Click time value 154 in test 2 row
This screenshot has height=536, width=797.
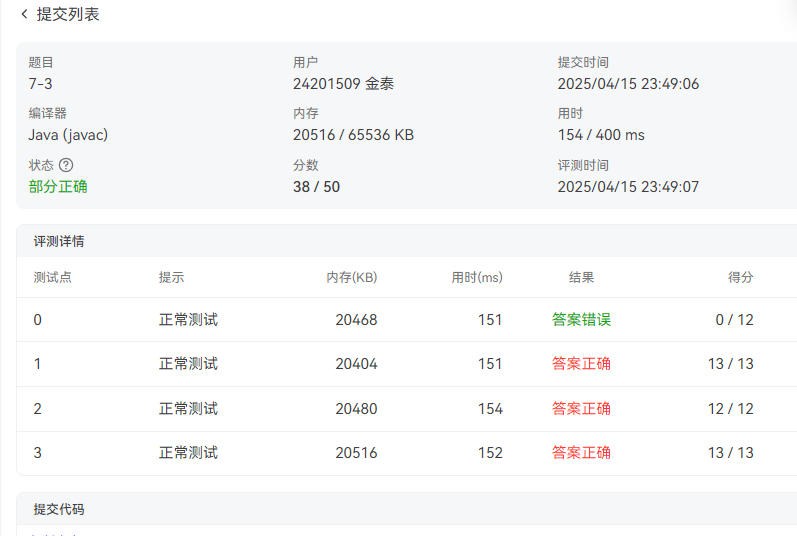491,408
